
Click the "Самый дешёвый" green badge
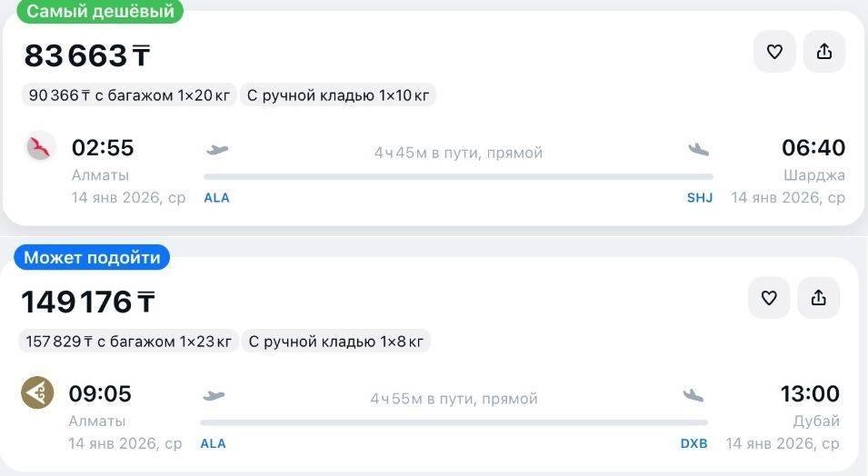coord(100,12)
